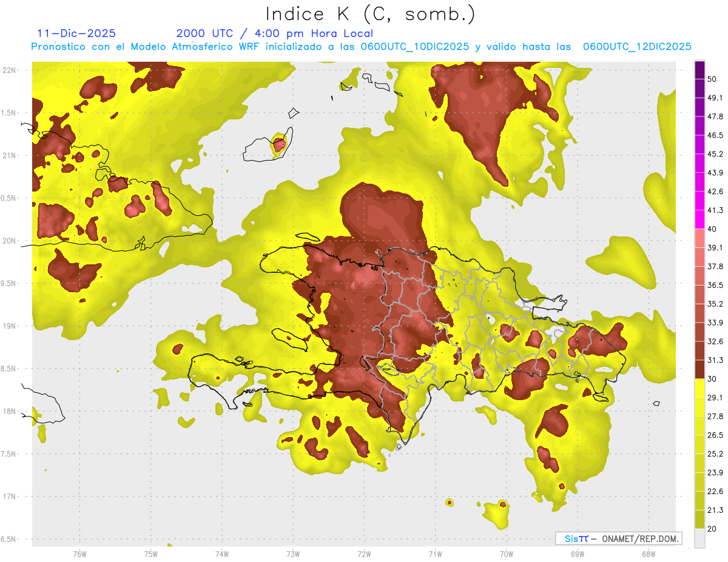Select the dark purple swatch beside colorbar value 50
Screen dimensions: 728x562
[x=699, y=70]
